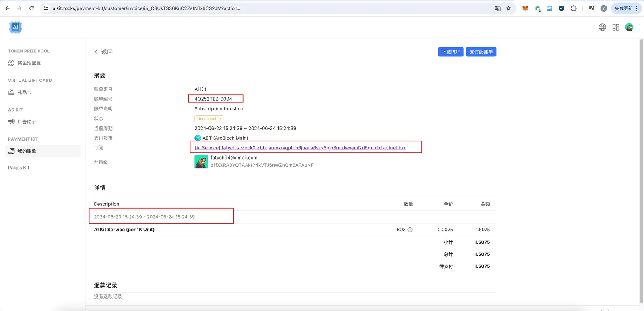Screen dimensions: 644x311
Task: Click the Uncollectible status badge
Action: coord(209,119)
